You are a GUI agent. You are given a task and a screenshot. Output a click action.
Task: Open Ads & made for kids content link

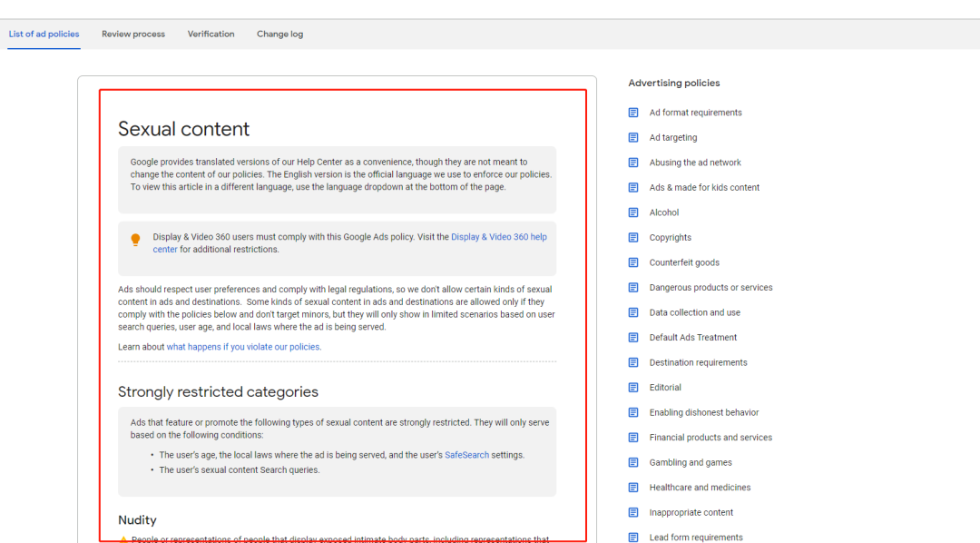point(704,188)
